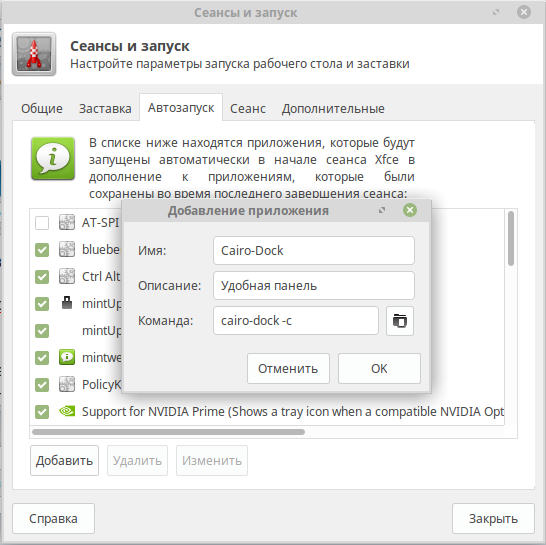The image size is (546, 545).
Task: Click the Добавить button
Action: coord(64,460)
